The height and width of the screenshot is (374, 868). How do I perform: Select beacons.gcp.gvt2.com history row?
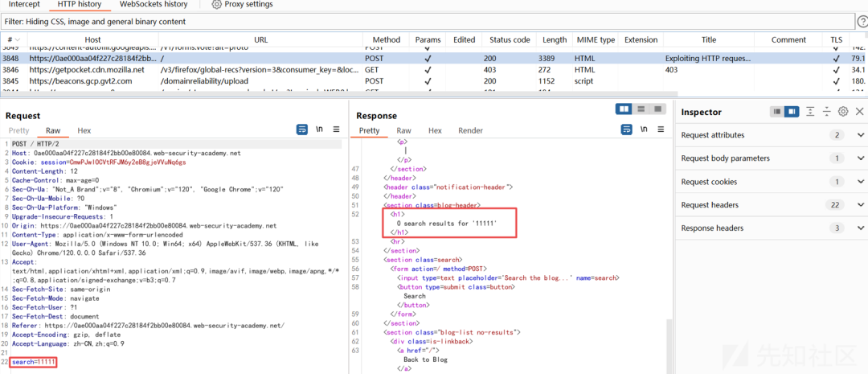pos(434,81)
